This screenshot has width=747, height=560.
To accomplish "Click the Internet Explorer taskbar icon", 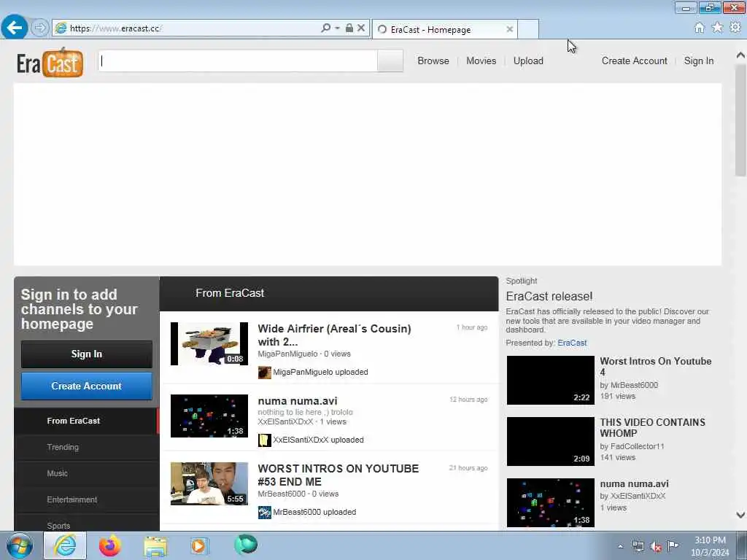I will tap(65, 545).
